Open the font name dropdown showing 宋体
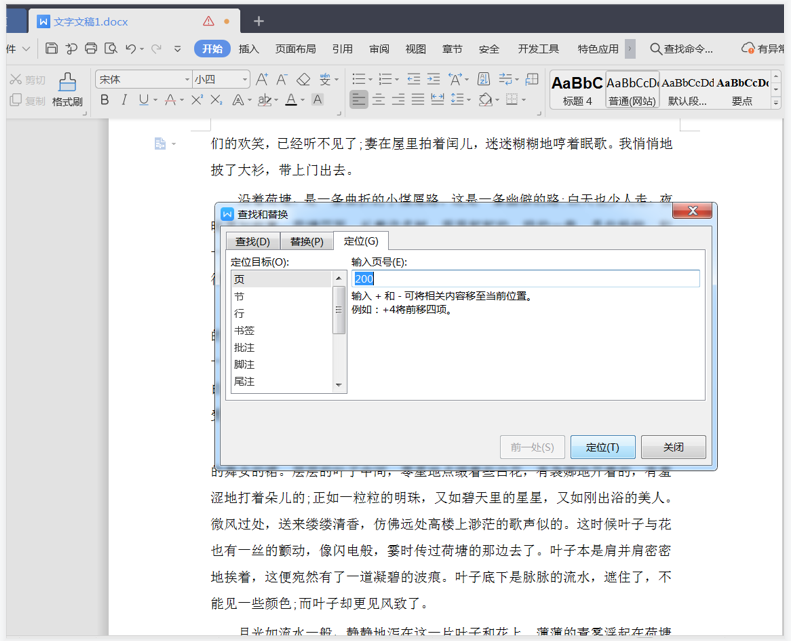This screenshot has width=791, height=641. point(142,79)
